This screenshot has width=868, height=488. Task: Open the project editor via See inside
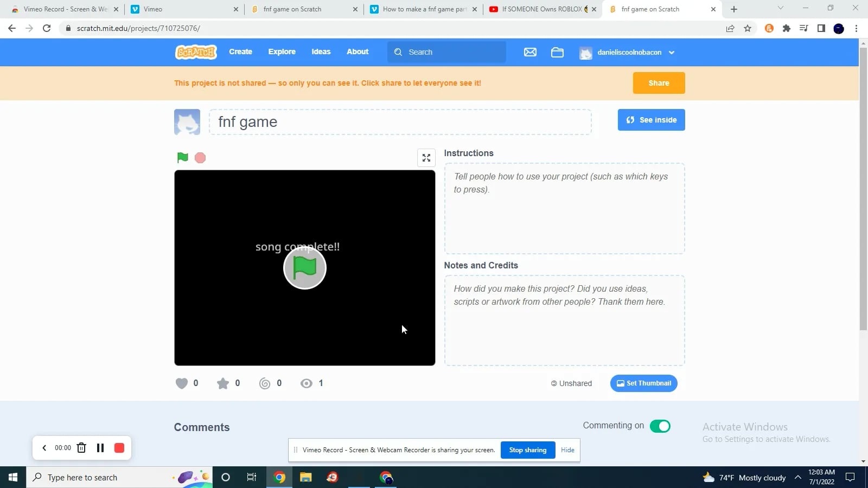pos(651,119)
